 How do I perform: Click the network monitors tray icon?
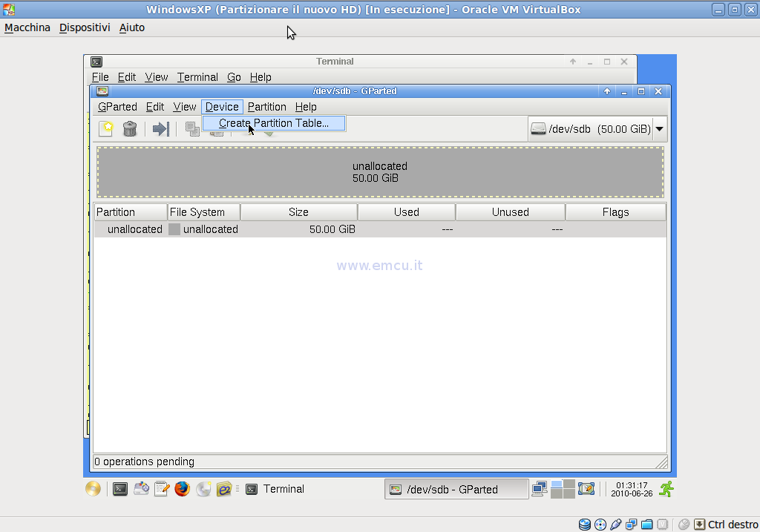tap(539, 489)
